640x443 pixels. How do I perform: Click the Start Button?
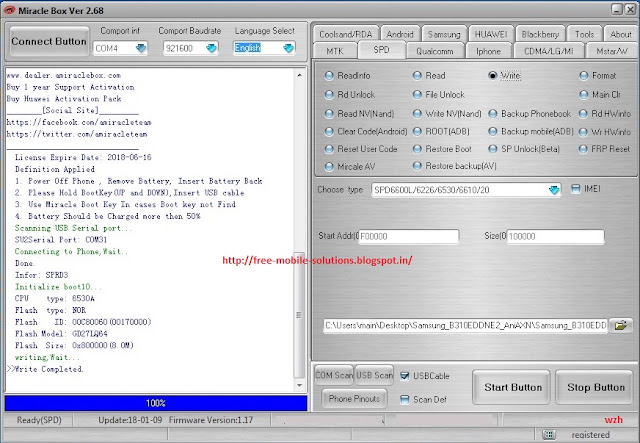pyautogui.click(x=513, y=387)
